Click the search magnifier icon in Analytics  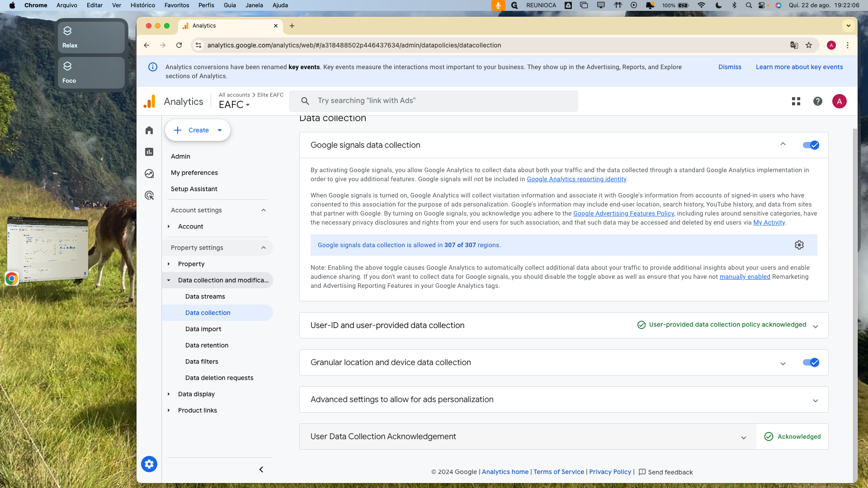point(305,101)
